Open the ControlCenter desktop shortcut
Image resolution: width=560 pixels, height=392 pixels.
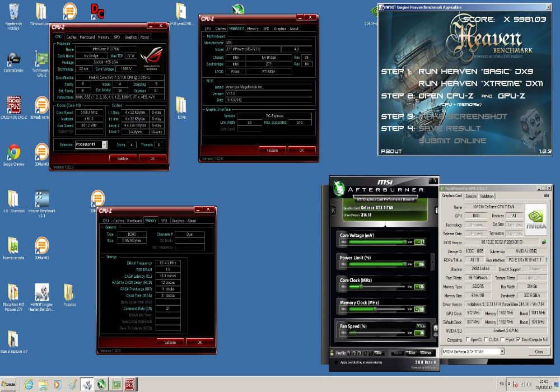(13, 62)
